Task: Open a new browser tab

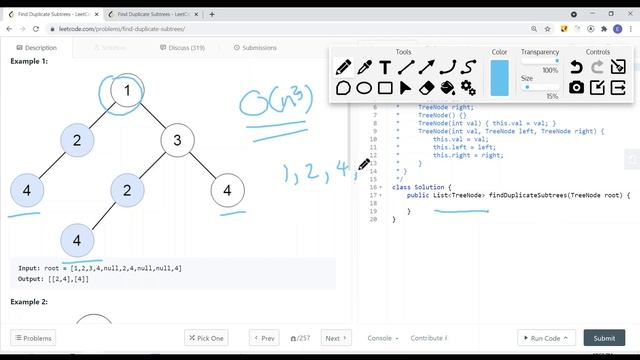Action: click(212, 14)
